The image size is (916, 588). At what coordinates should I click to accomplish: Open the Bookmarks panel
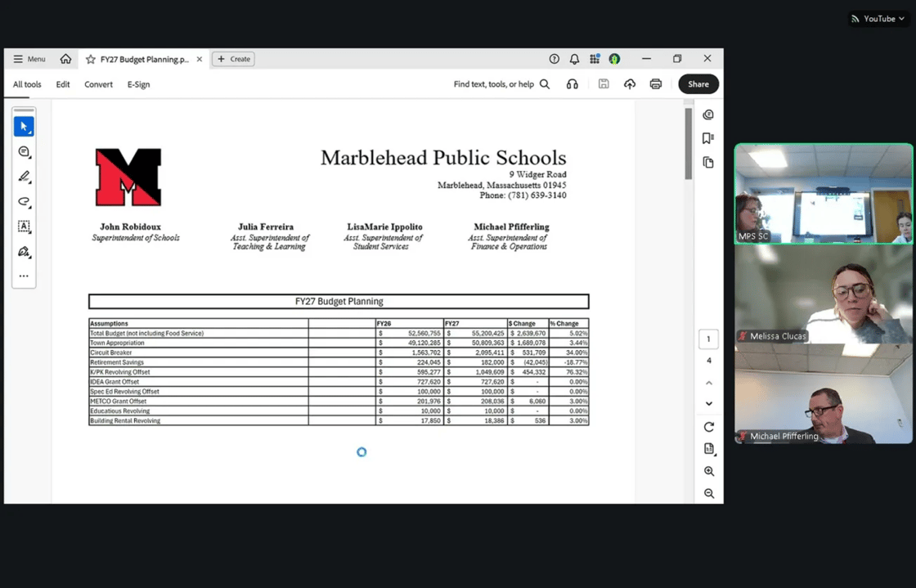708,138
